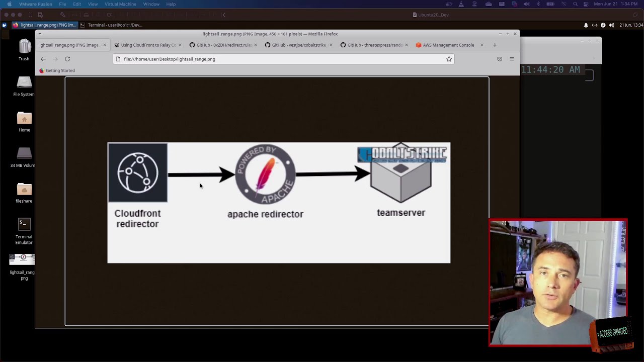Open VMware settings wrench icon
The height and width of the screenshot is (362, 644).
click(x=62, y=15)
